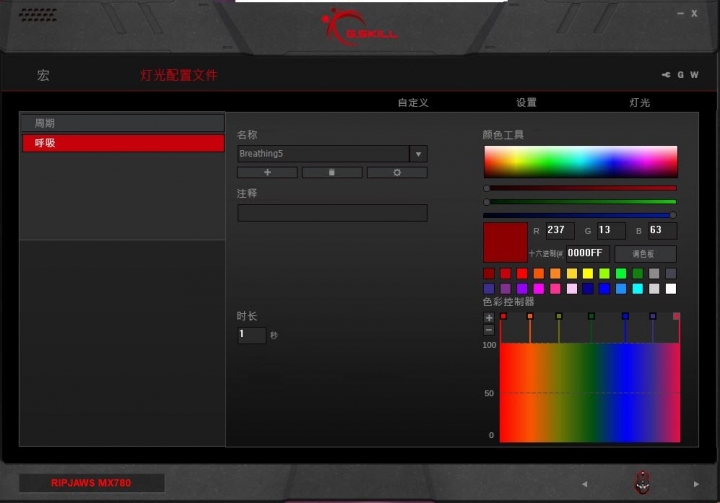Click the G.SKILL logo in the header

[x=360, y=28]
